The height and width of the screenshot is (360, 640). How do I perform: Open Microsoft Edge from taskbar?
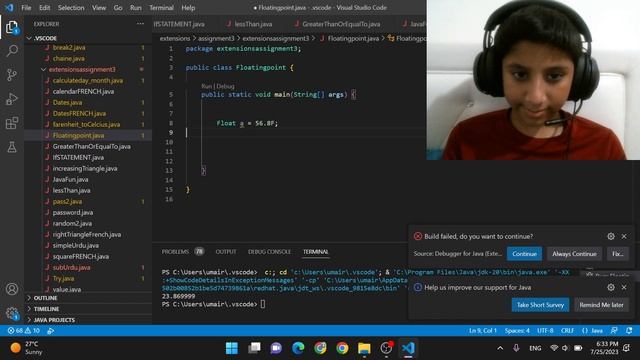(x=298, y=348)
